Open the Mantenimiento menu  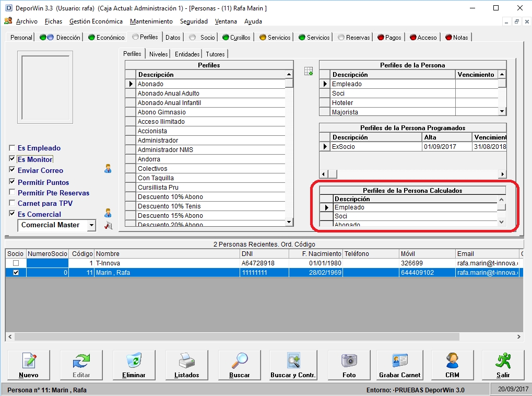tap(151, 21)
